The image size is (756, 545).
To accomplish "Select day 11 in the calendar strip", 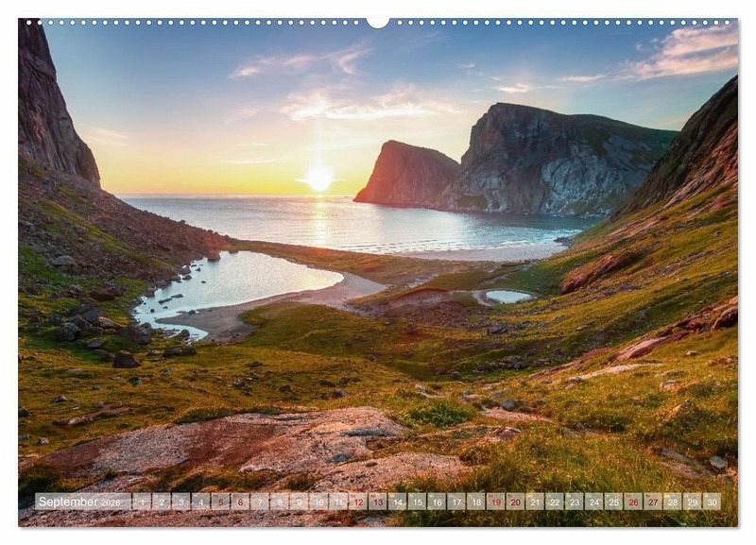I will [x=338, y=502].
